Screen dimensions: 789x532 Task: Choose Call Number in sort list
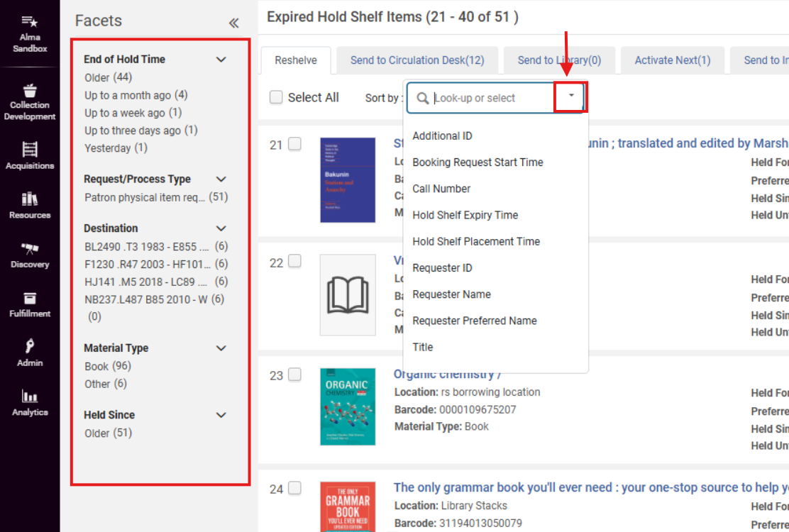[x=441, y=189]
